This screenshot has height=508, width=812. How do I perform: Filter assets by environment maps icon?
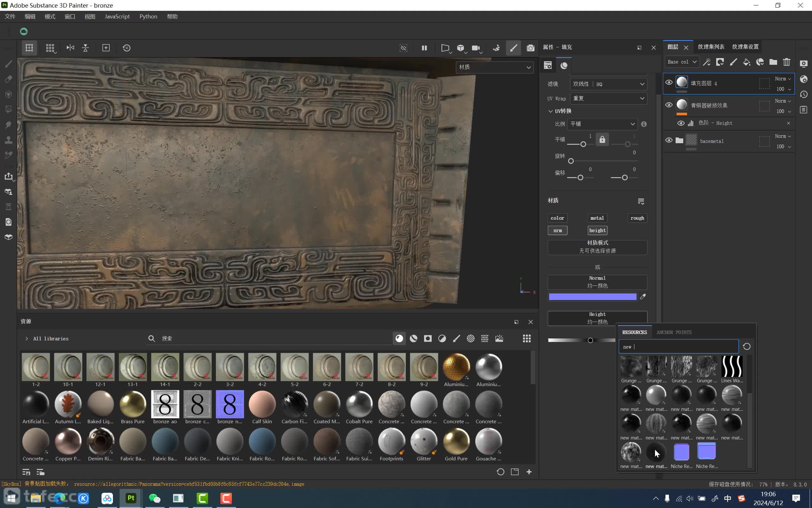(x=499, y=338)
